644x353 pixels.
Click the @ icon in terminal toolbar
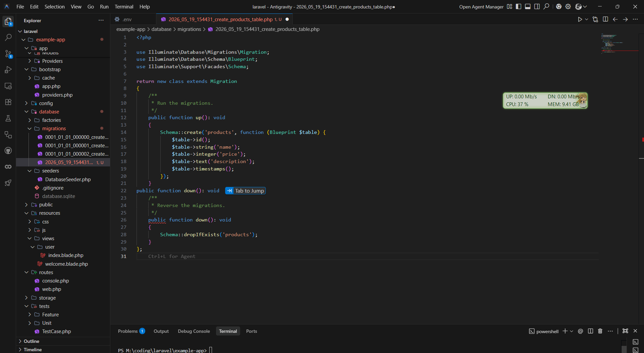click(580, 331)
